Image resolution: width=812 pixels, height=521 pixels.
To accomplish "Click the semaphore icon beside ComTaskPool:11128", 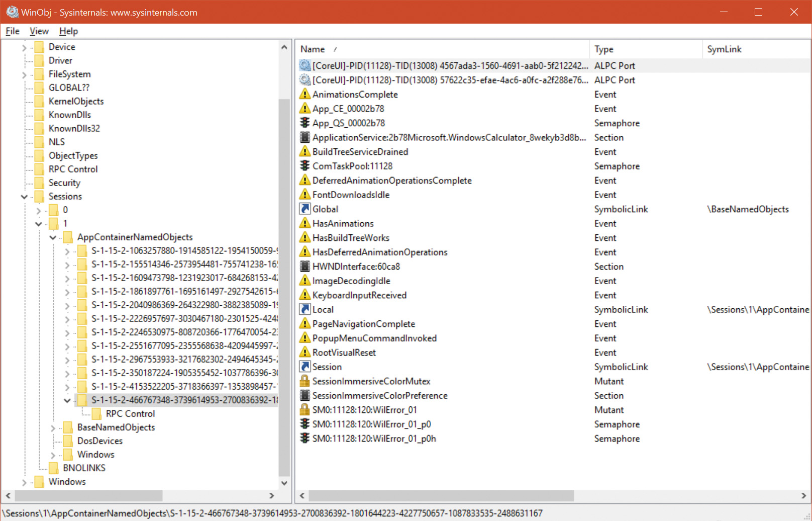I will (304, 166).
